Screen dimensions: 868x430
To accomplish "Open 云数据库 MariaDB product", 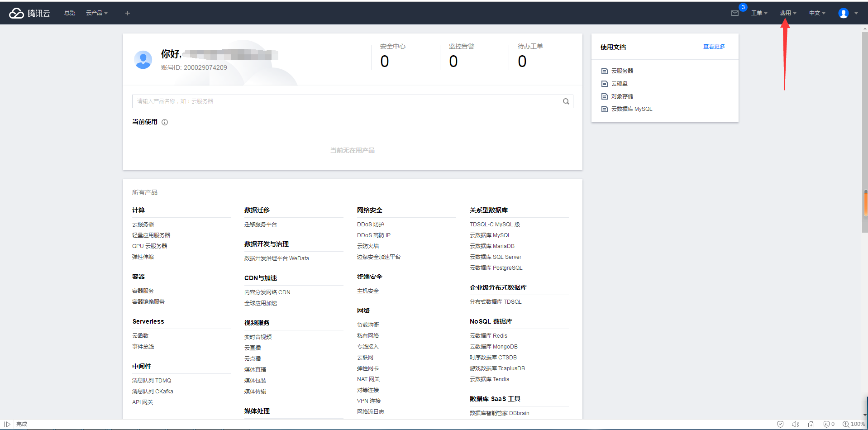I will (492, 246).
